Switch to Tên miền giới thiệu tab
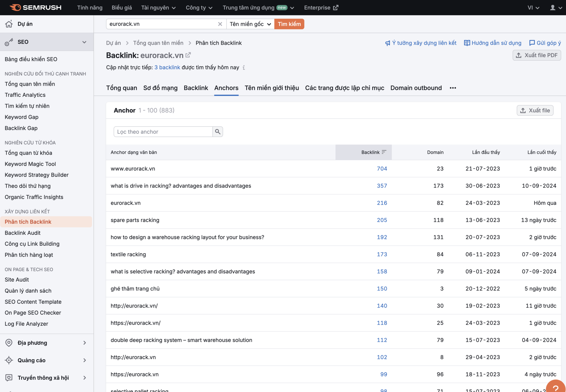Image resolution: width=566 pixels, height=392 pixels. click(272, 88)
